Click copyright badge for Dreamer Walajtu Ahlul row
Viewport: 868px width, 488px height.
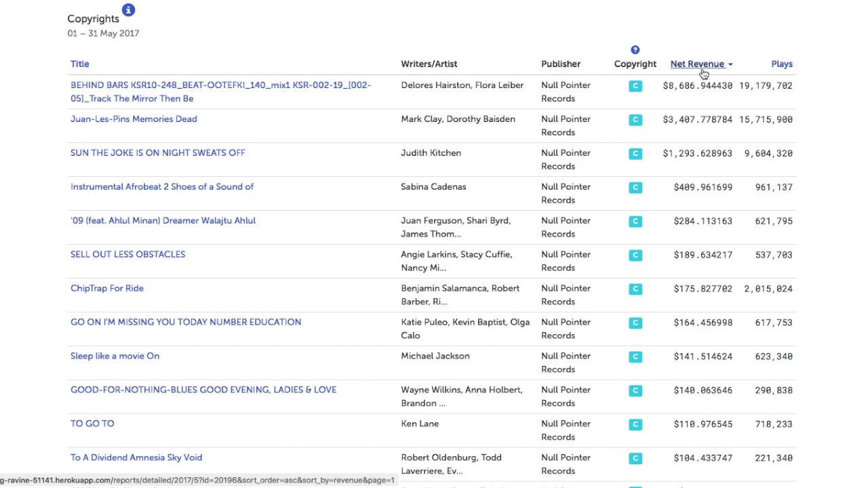[x=635, y=221]
